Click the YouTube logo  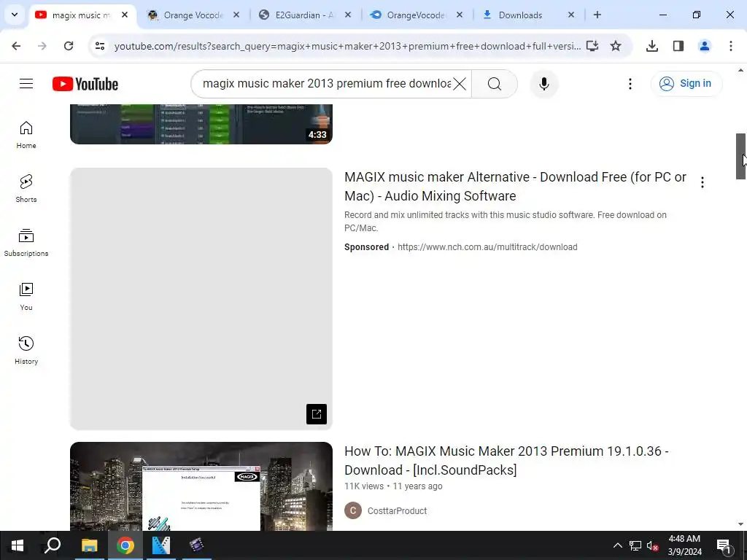85,84
